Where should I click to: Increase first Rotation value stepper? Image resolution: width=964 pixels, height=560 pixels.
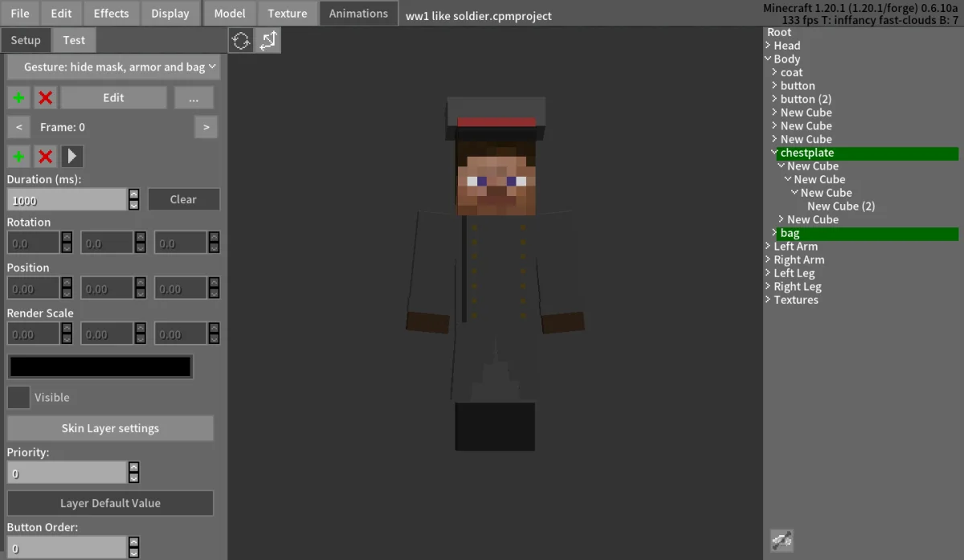tap(67, 237)
